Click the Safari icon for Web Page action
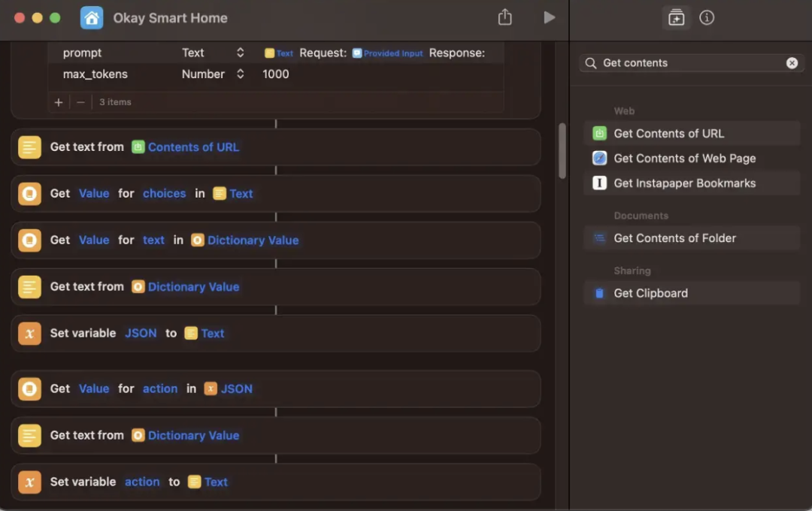Screen dimensions: 812x511 [599, 159]
